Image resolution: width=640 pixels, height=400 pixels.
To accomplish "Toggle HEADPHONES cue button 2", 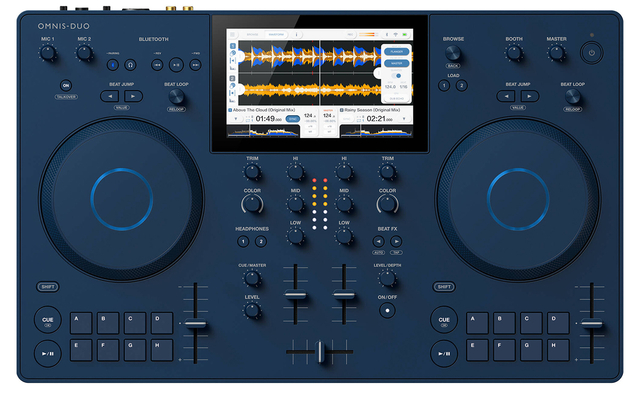I will pyautogui.click(x=261, y=242).
